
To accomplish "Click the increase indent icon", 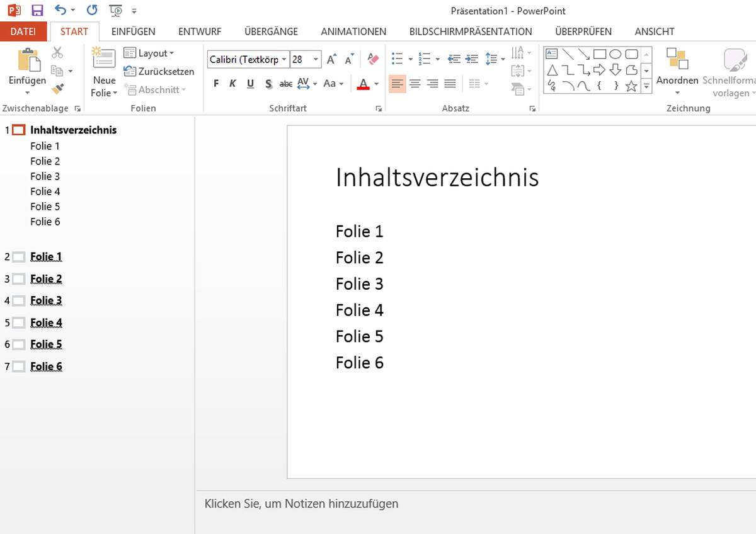I will [x=472, y=59].
